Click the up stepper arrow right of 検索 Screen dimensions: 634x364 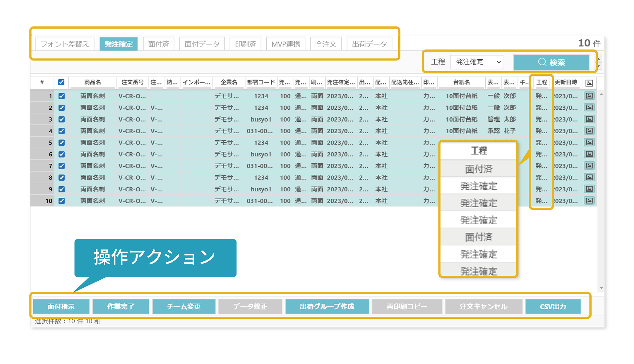pos(599,59)
